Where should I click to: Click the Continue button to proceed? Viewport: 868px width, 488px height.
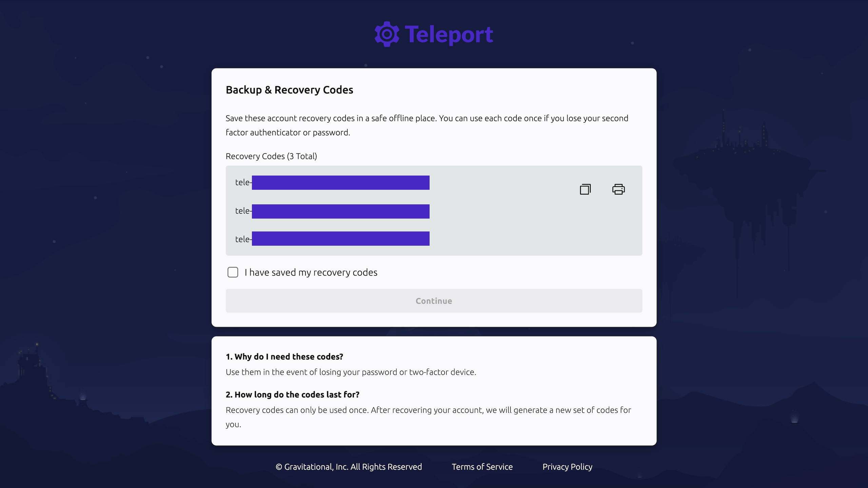tap(434, 300)
